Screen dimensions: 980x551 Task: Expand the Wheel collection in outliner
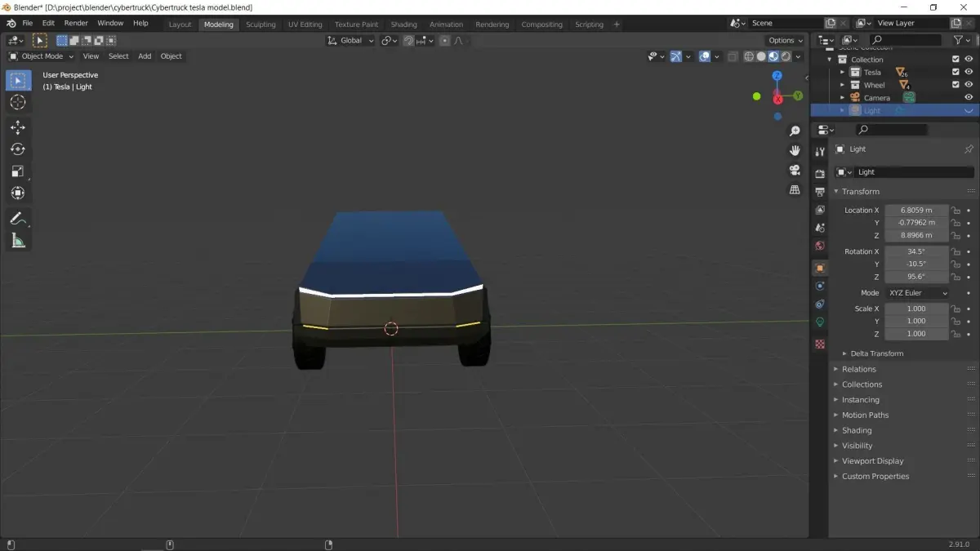tap(842, 85)
